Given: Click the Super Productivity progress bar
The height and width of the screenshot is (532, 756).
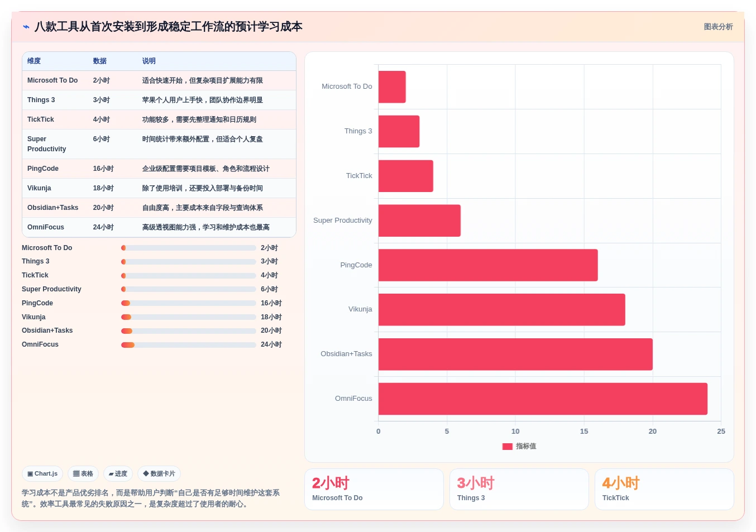Looking at the screenshot, I should pyautogui.click(x=189, y=289).
